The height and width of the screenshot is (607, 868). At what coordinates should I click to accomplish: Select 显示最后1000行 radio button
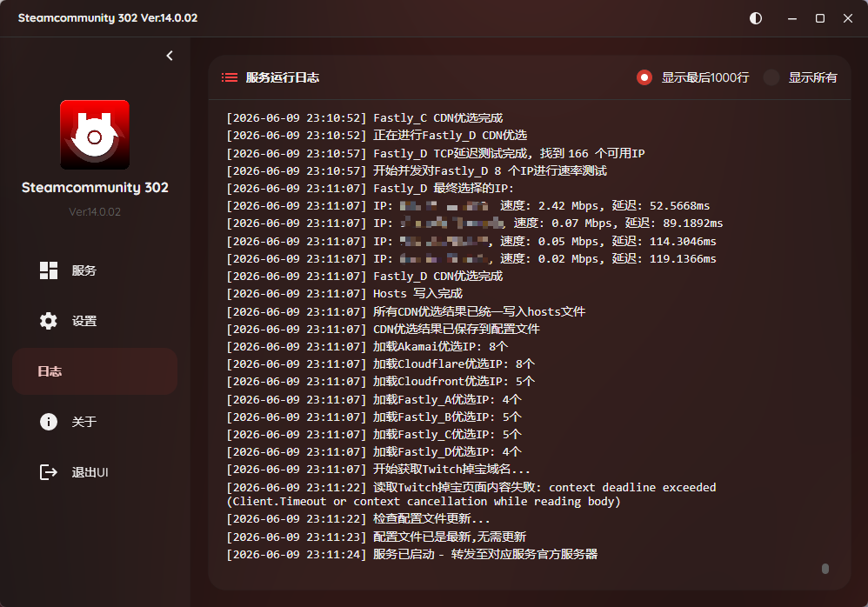(644, 77)
